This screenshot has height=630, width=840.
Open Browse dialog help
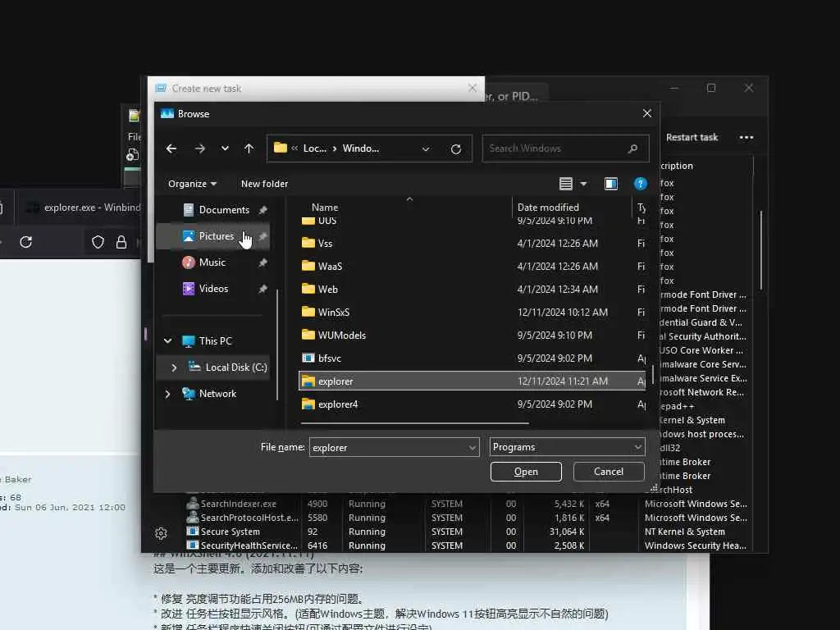640,184
